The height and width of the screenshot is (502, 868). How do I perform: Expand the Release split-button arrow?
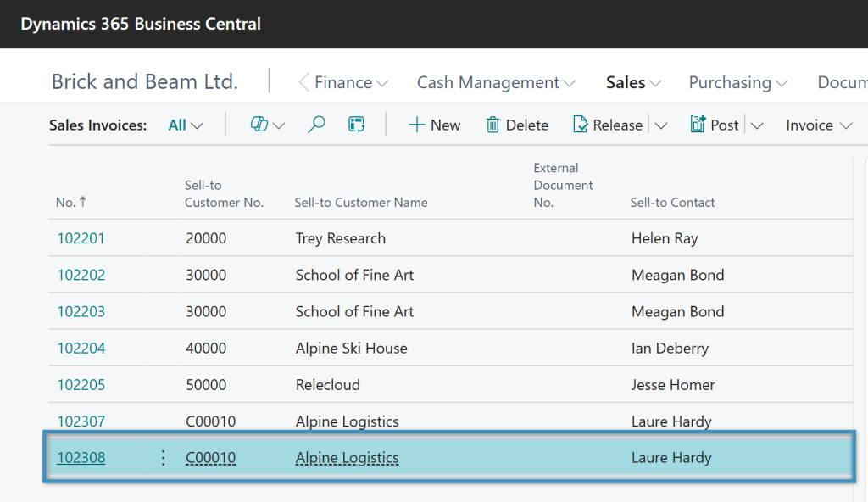tap(661, 126)
